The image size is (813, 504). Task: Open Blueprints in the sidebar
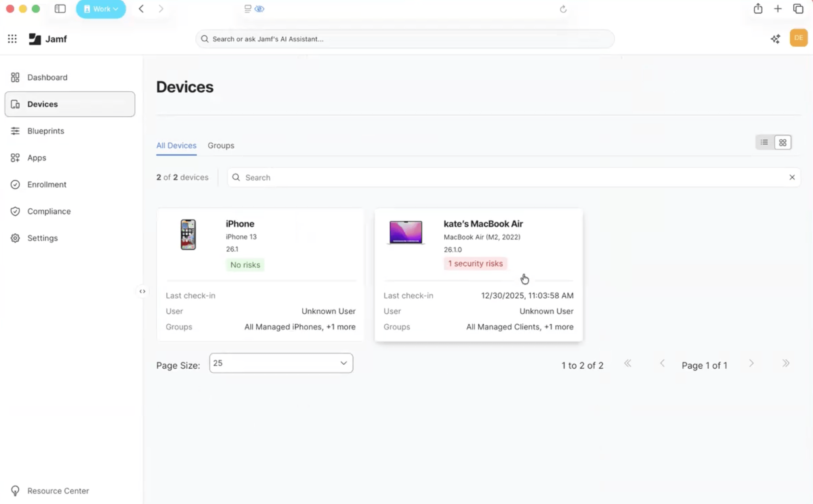[70, 131]
